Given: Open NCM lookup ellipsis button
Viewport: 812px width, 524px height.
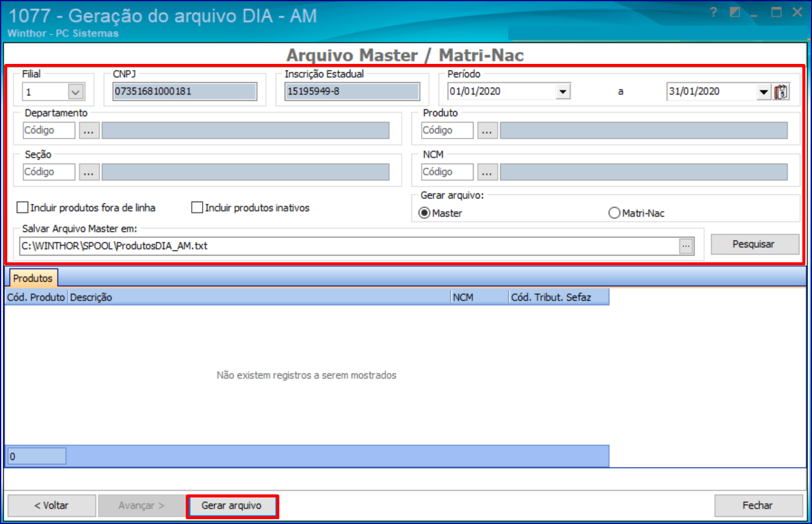Looking at the screenshot, I should pyautogui.click(x=487, y=172).
